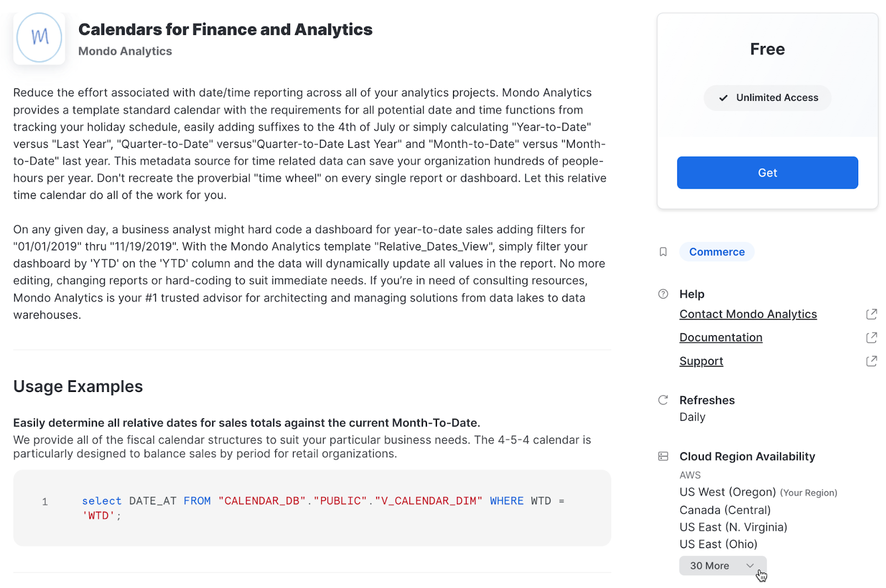
Task: Click external link icon for Contact Mondo Analytics
Action: (x=871, y=314)
